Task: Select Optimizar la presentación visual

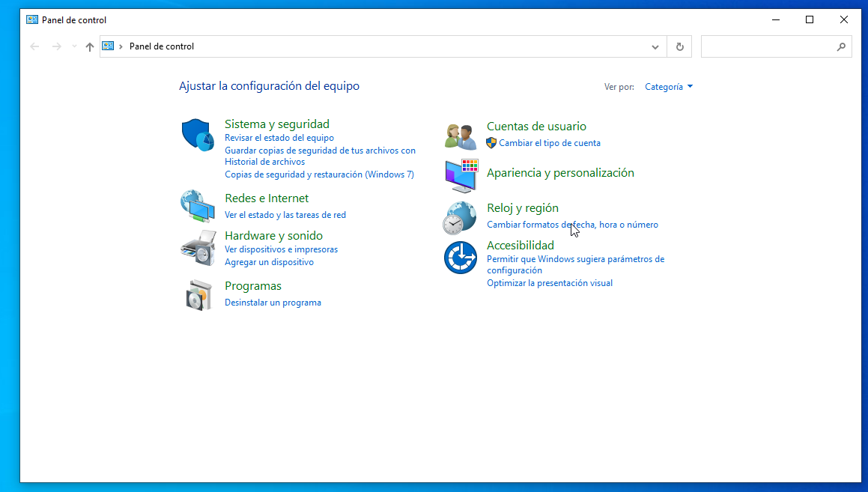Action: coord(550,283)
